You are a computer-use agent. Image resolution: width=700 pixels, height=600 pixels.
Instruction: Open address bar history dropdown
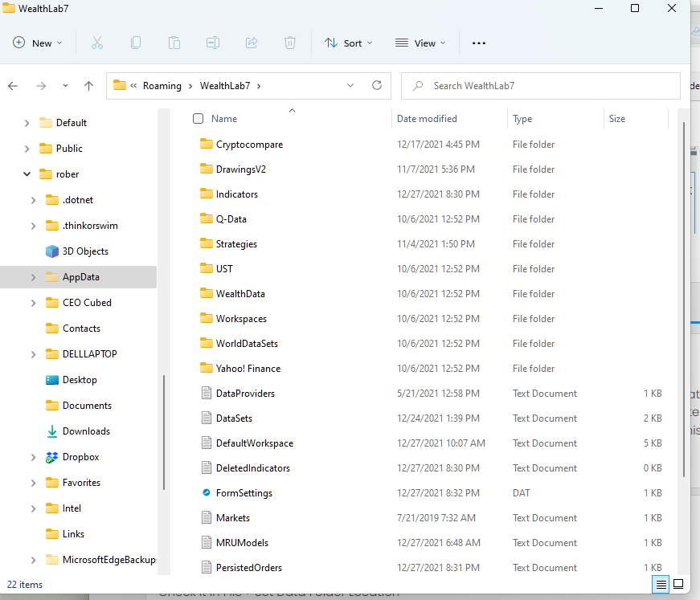point(350,85)
